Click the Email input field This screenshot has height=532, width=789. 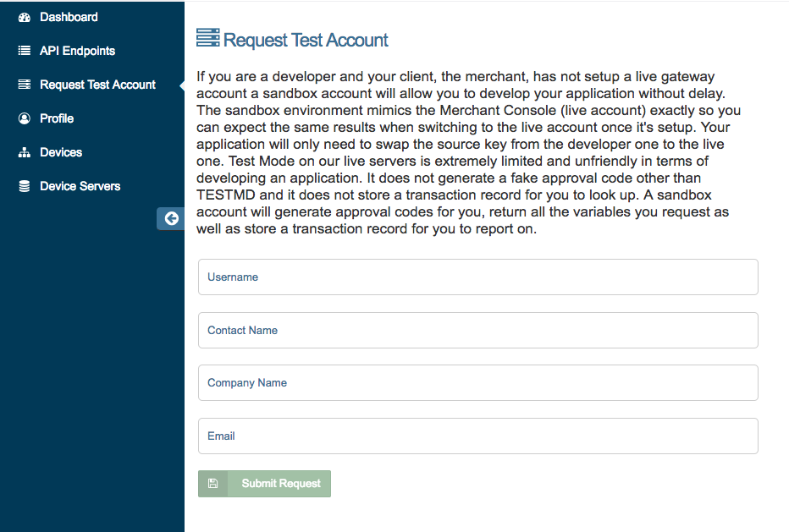point(477,436)
